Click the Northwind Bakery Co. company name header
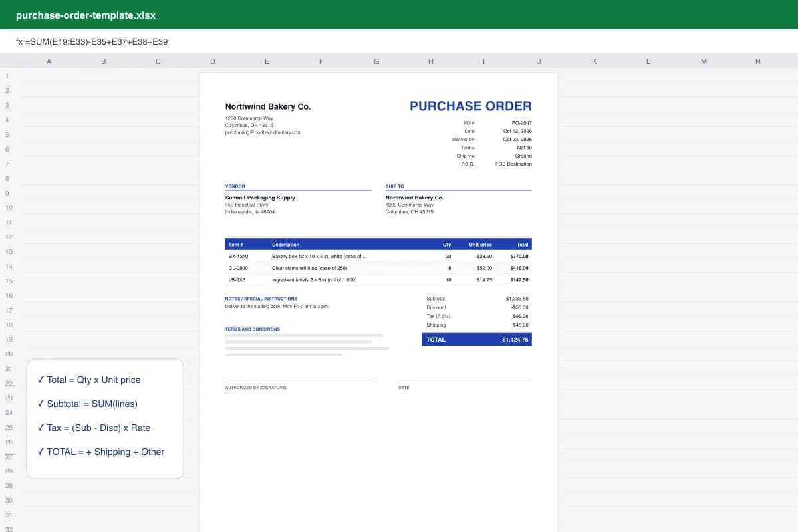Image resolution: width=798 pixels, height=532 pixels. pyautogui.click(x=268, y=106)
